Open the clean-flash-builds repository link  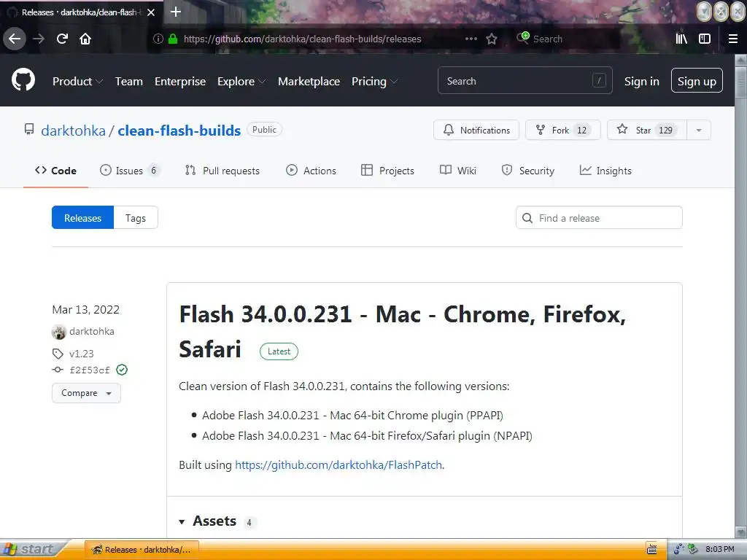[x=179, y=131]
